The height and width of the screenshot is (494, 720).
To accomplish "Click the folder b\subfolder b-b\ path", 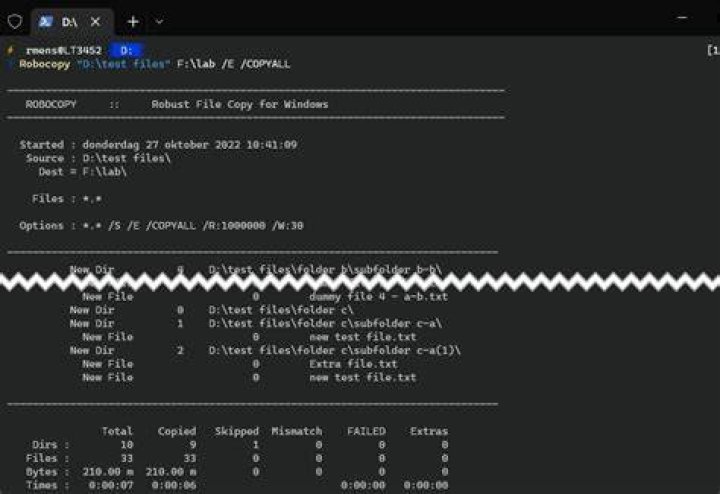I will [x=325, y=269].
